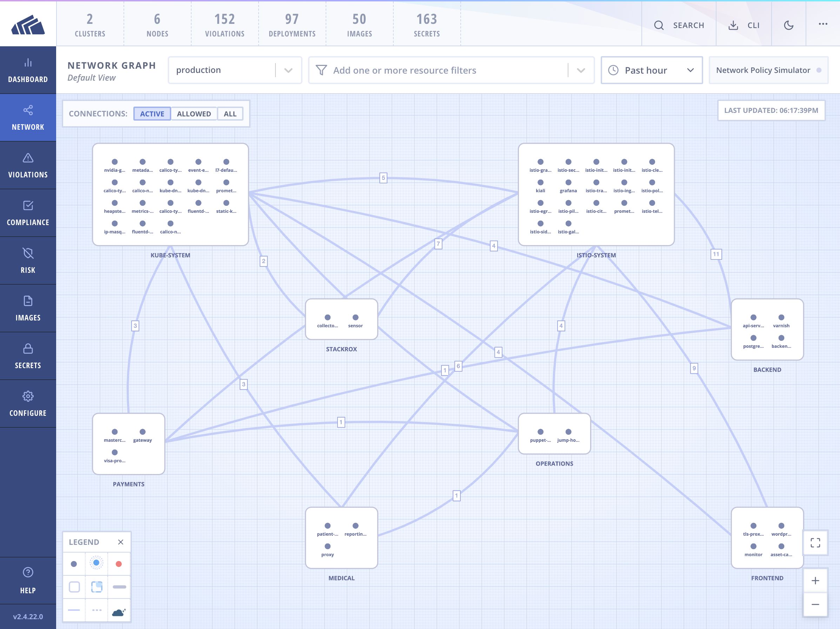Open the Violations sidebar section
This screenshot has width=840, height=629.
click(28, 165)
